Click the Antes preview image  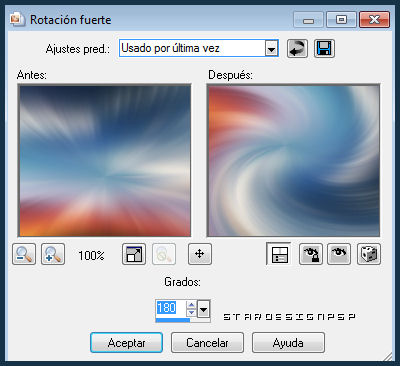(105, 161)
